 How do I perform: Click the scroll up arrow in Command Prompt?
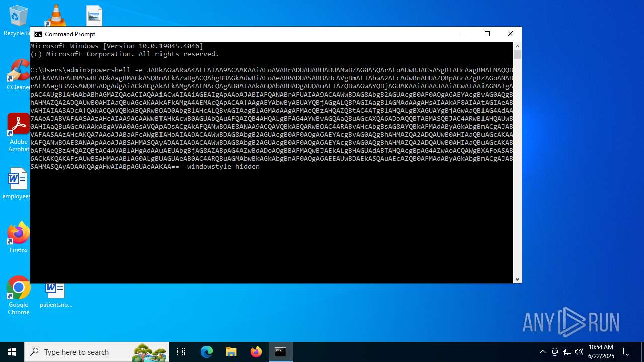(517, 46)
